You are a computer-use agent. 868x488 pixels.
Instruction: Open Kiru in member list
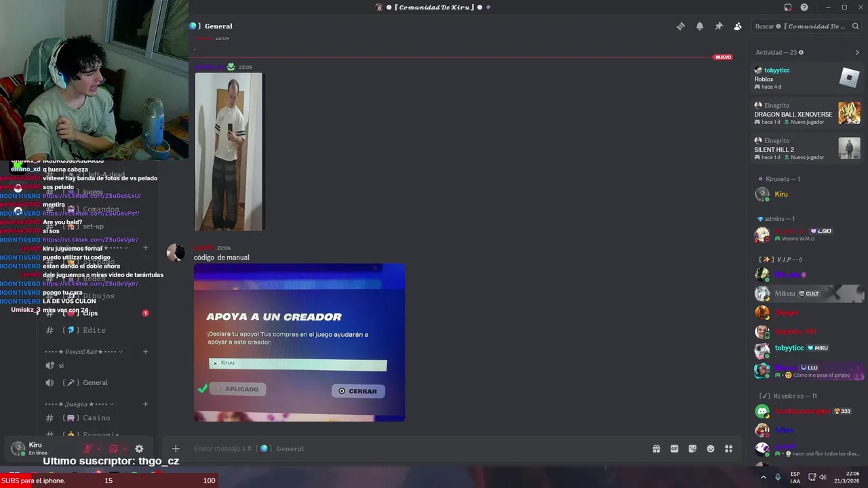coord(807,194)
